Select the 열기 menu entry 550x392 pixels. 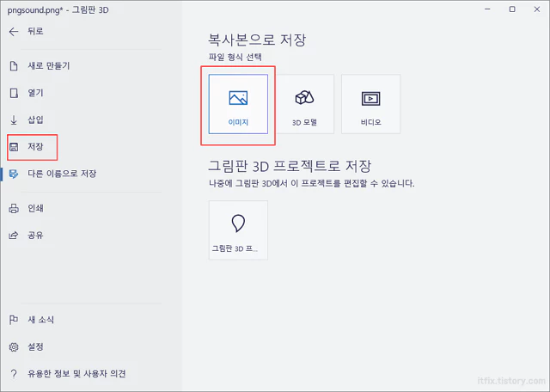click(x=35, y=93)
